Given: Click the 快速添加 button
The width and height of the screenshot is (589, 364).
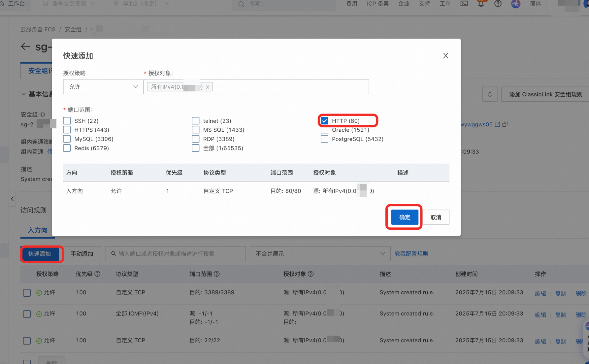Looking at the screenshot, I should (40, 254).
